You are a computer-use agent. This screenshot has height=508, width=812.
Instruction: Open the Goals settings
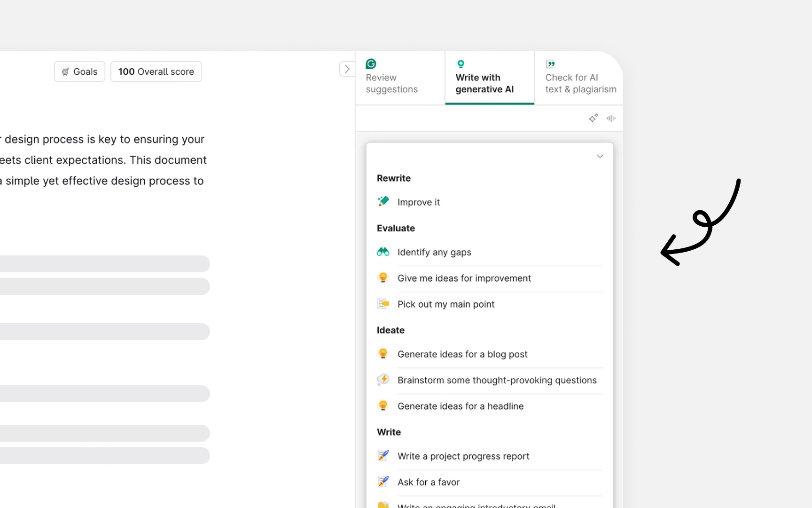coord(79,71)
